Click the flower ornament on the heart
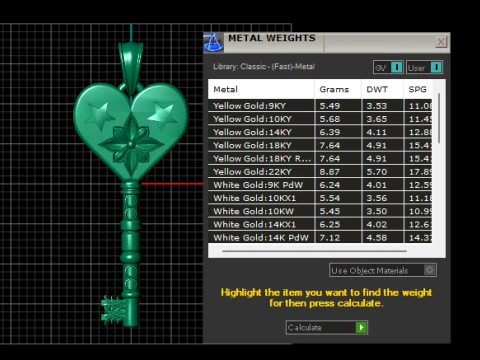This screenshot has width=480, height=360. [131, 144]
